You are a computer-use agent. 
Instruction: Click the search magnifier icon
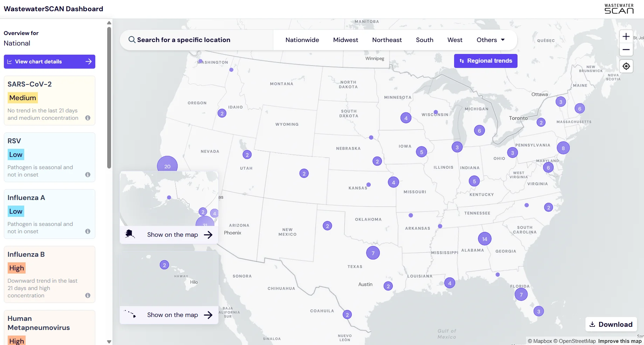(x=132, y=40)
